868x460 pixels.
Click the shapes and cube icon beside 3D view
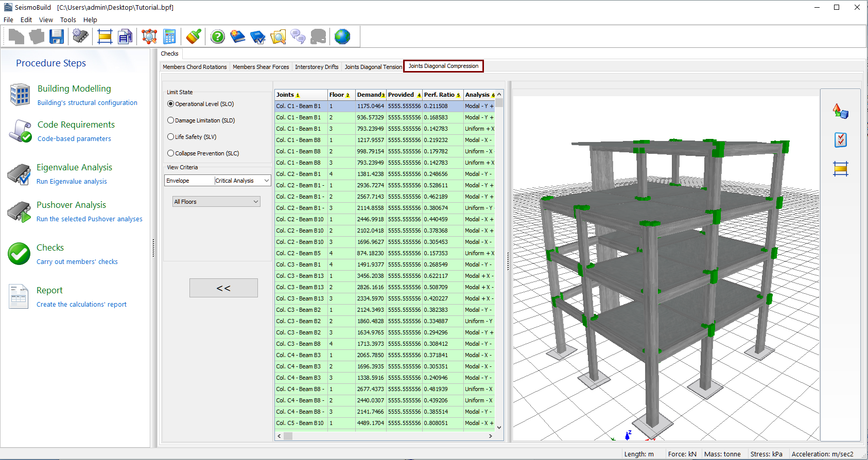[x=840, y=111]
